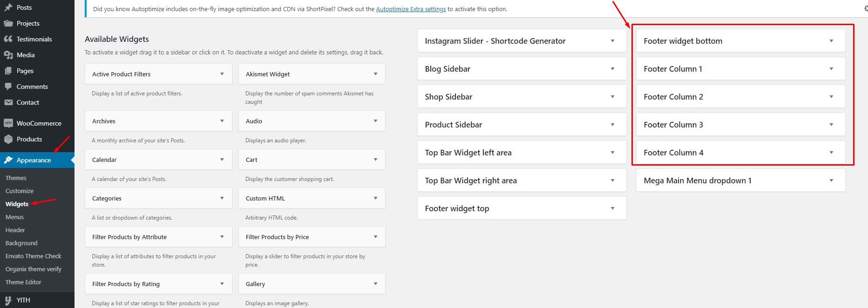Image resolution: width=868 pixels, height=308 pixels.
Task: Click the YITH logo at sidebar bottom
Action: [x=8, y=300]
